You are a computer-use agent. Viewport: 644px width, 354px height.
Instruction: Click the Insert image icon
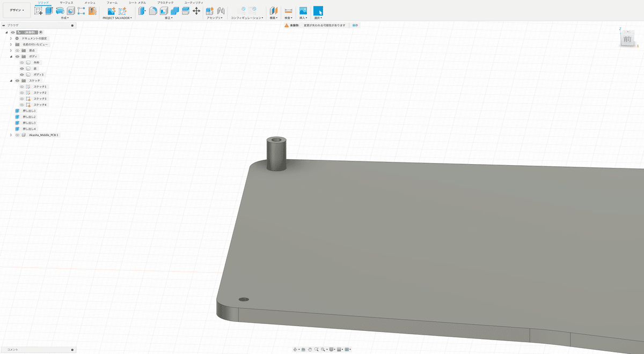303,11
